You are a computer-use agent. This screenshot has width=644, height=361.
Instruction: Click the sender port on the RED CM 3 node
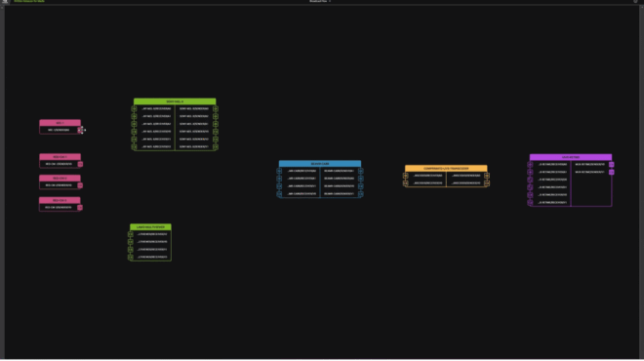click(80, 208)
